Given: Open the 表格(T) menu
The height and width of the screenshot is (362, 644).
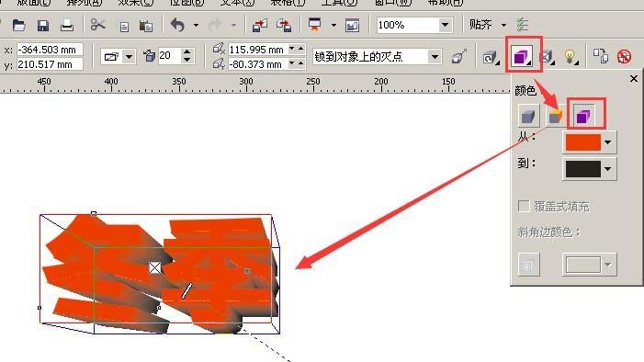Looking at the screenshot, I should tap(288, 3).
